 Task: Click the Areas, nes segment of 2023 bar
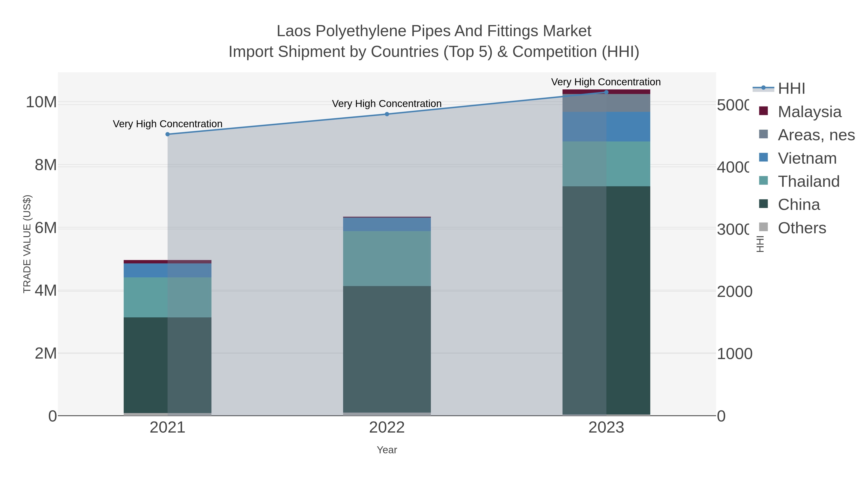(x=606, y=103)
